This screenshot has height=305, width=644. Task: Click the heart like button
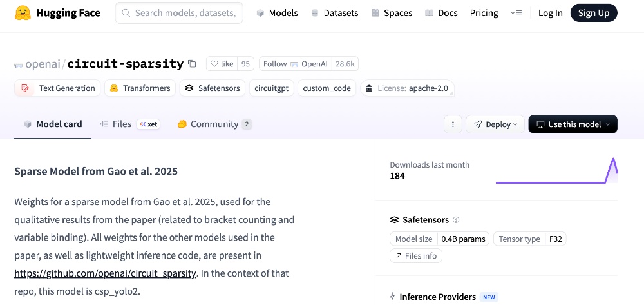click(222, 64)
